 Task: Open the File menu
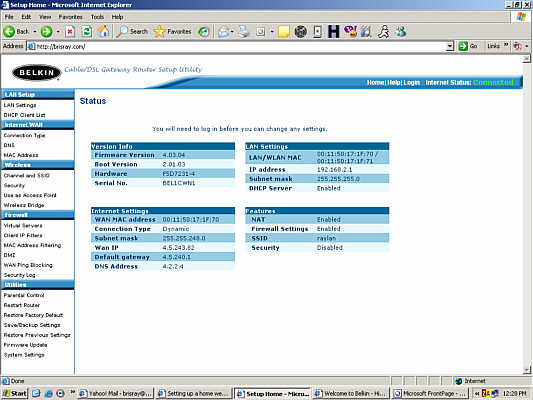click(x=9, y=17)
